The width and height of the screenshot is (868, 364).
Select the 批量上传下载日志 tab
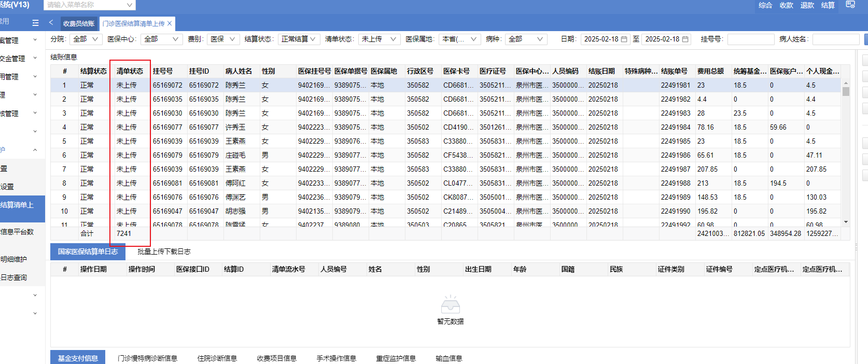pyautogui.click(x=164, y=251)
